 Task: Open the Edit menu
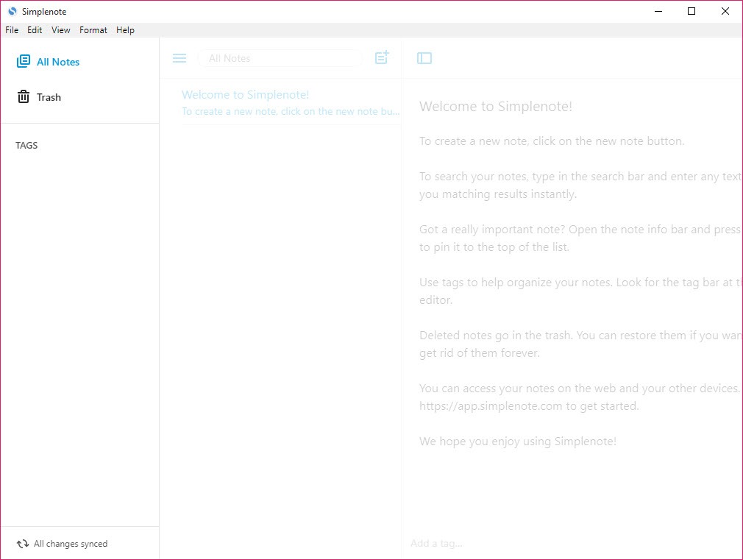coord(35,30)
